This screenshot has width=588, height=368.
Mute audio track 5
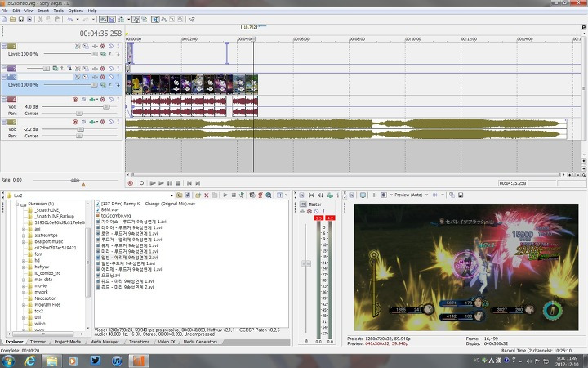(x=110, y=122)
